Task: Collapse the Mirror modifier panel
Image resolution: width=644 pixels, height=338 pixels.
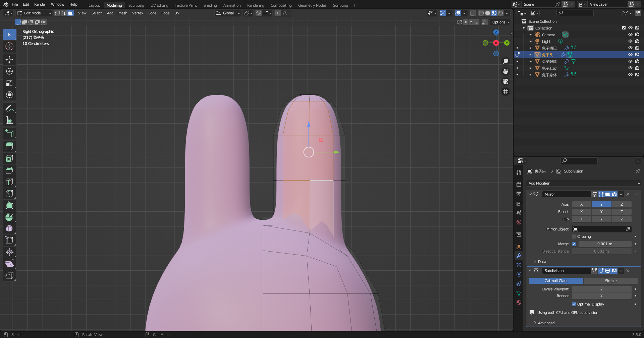Action: [x=530, y=194]
